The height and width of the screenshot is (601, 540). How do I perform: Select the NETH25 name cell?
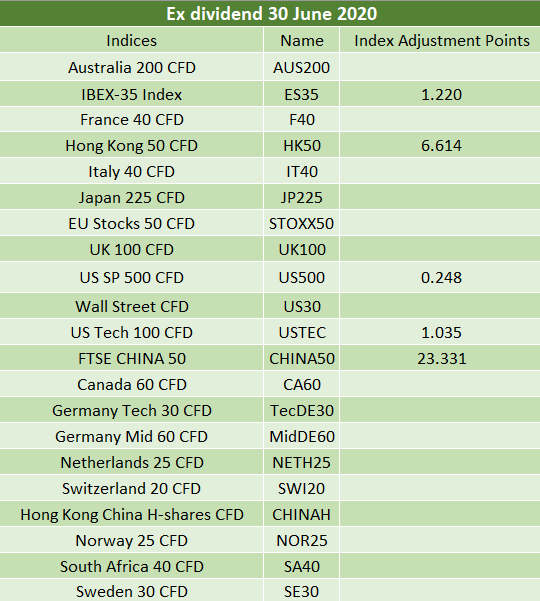pyautogui.click(x=302, y=462)
